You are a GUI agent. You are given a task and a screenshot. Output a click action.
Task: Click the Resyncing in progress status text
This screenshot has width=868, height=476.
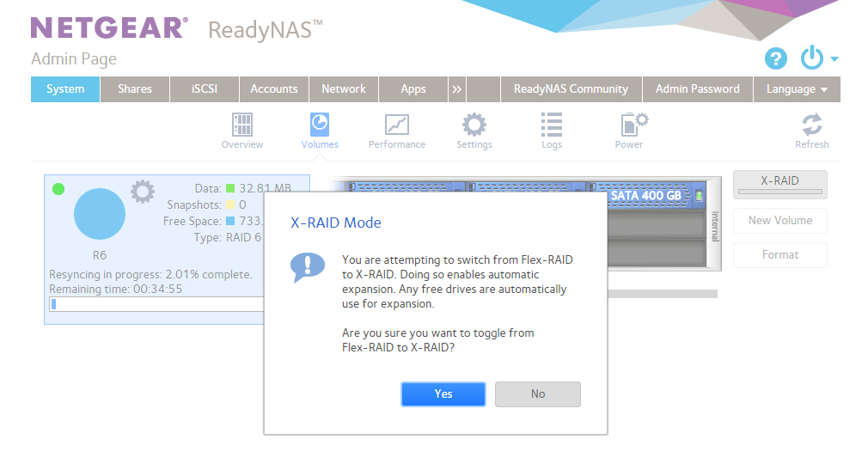click(150, 275)
